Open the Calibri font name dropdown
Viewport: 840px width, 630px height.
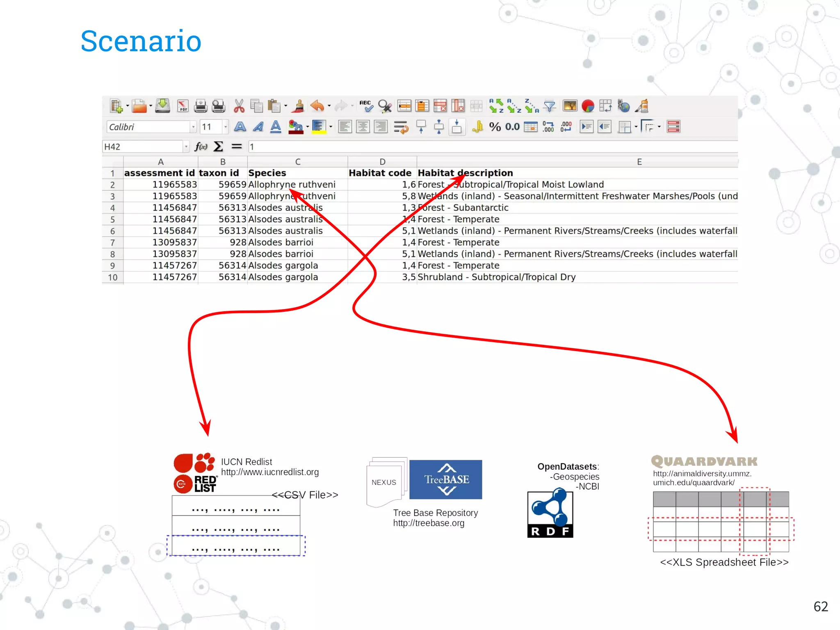point(193,127)
